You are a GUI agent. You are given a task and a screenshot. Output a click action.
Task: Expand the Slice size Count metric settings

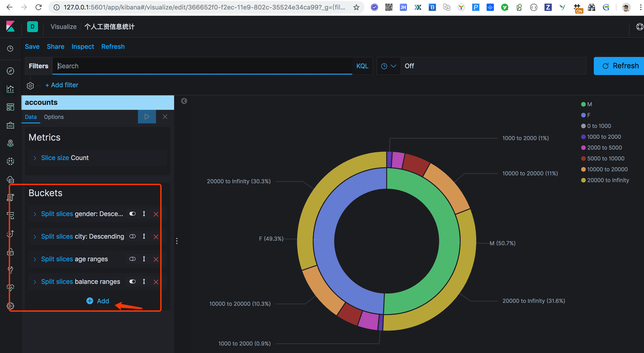[x=35, y=157]
